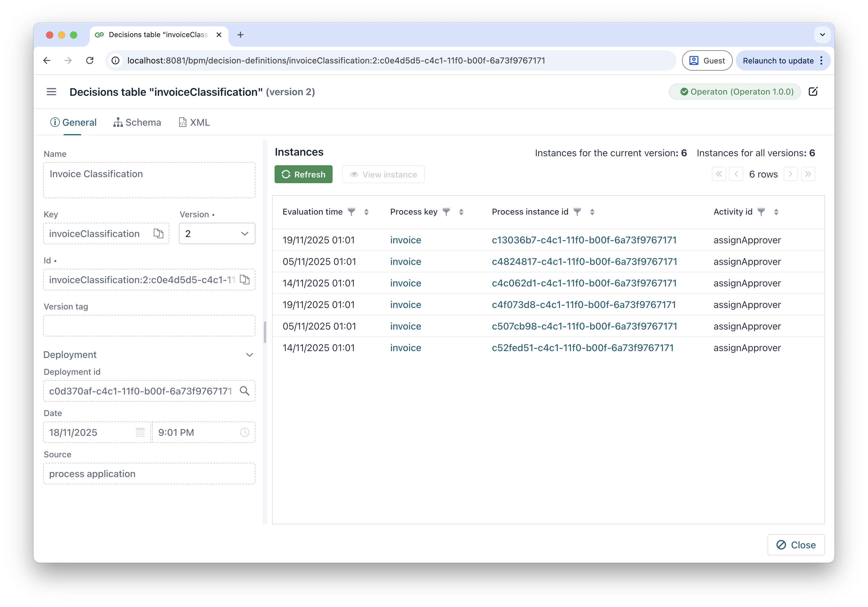The width and height of the screenshot is (868, 607).
Task: Open the Version dropdown
Action: (x=217, y=234)
